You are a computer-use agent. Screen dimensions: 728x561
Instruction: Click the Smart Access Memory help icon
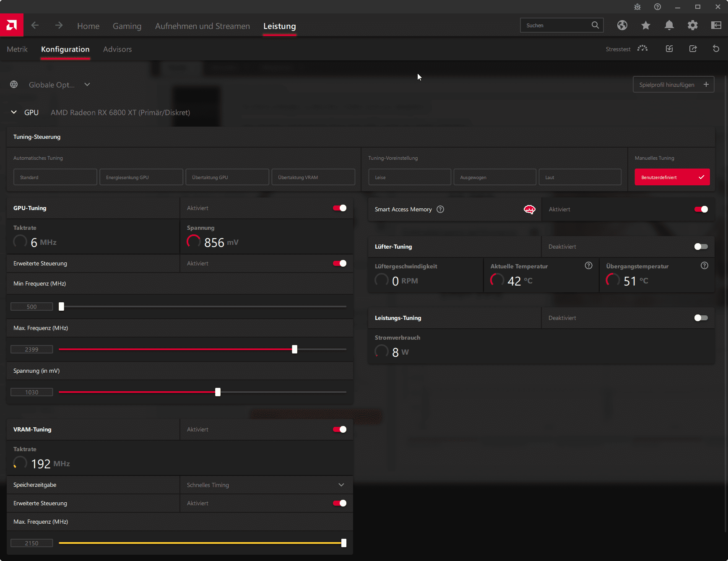click(x=440, y=209)
